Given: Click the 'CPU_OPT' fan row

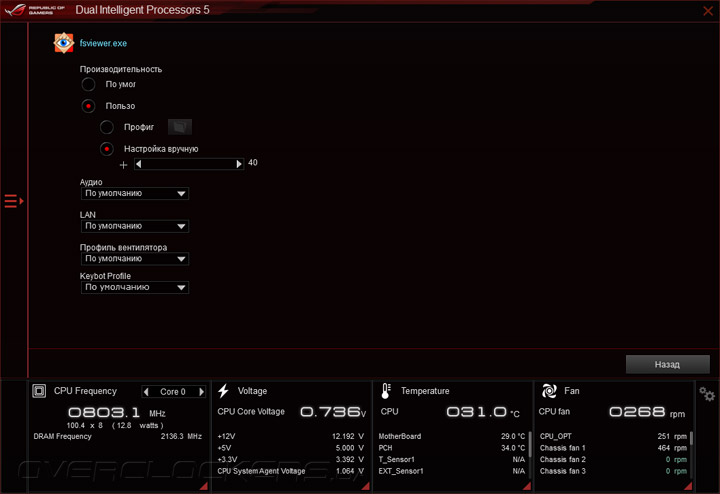Looking at the screenshot, I should (x=613, y=436).
